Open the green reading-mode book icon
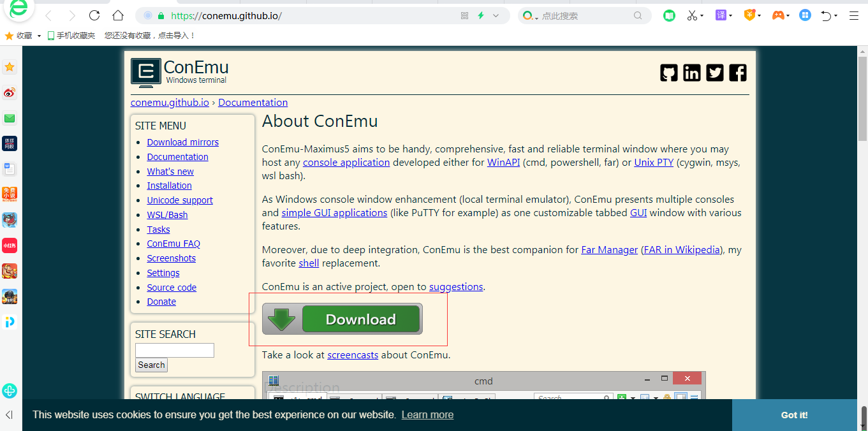The height and width of the screenshot is (431, 868). coord(669,16)
